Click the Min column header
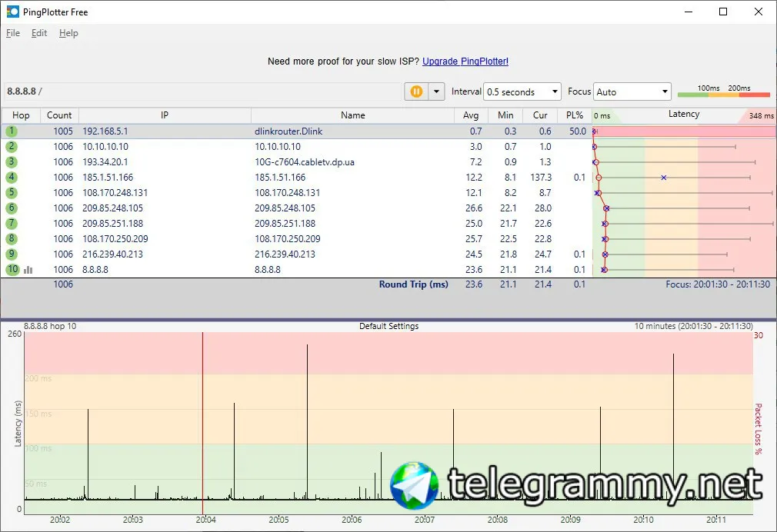 click(x=505, y=115)
